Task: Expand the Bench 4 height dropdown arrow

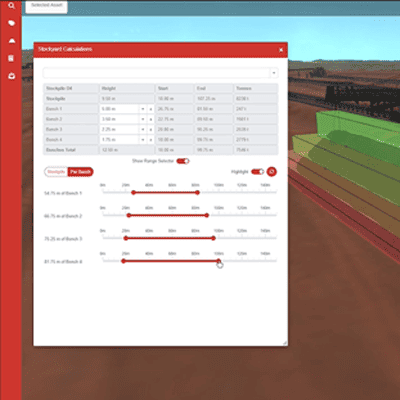Action: pyautogui.click(x=143, y=140)
